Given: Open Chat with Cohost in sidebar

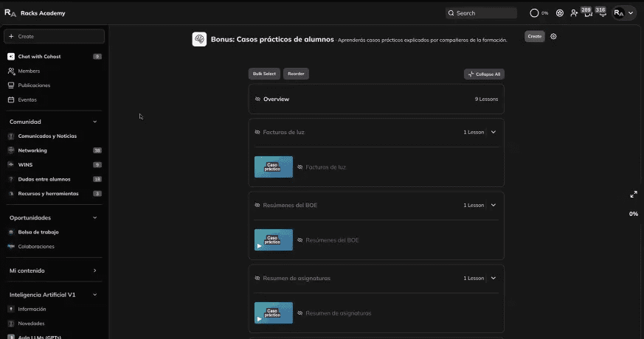Looking at the screenshot, I should coord(39,57).
